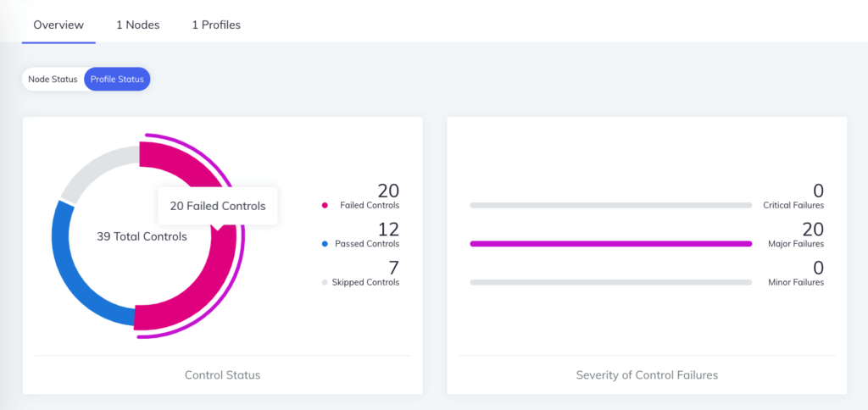Click the pink Failed Controls legend dot
Image resolution: width=868 pixels, height=410 pixels.
point(325,205)
